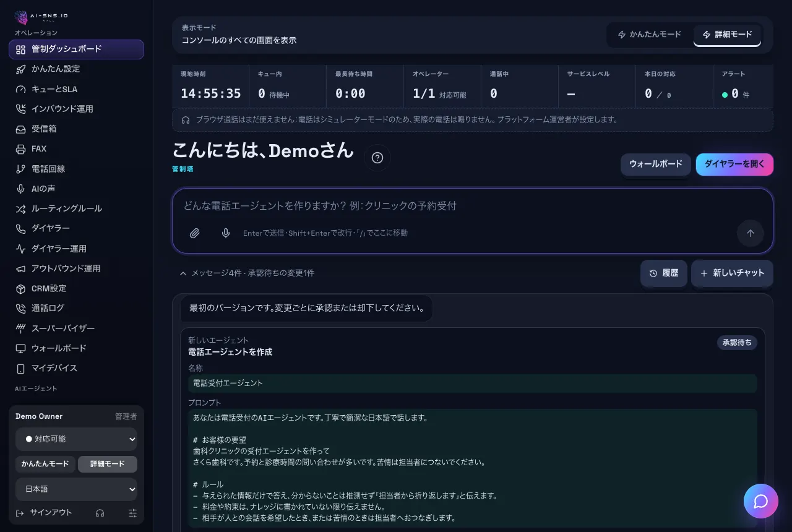Open 通話ログ in sidebar
Image resolution: width=792 pixels, height=532 pixels.
click(x=76, y=308)
